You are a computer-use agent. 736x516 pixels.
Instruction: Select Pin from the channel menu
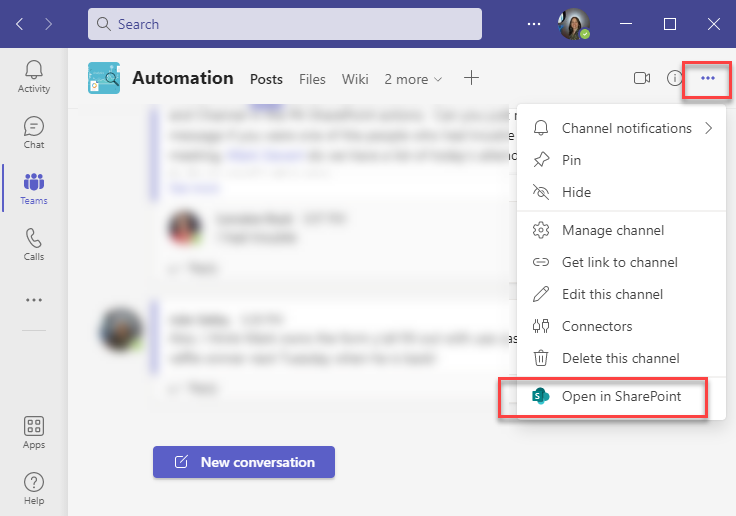click(622, 160)
